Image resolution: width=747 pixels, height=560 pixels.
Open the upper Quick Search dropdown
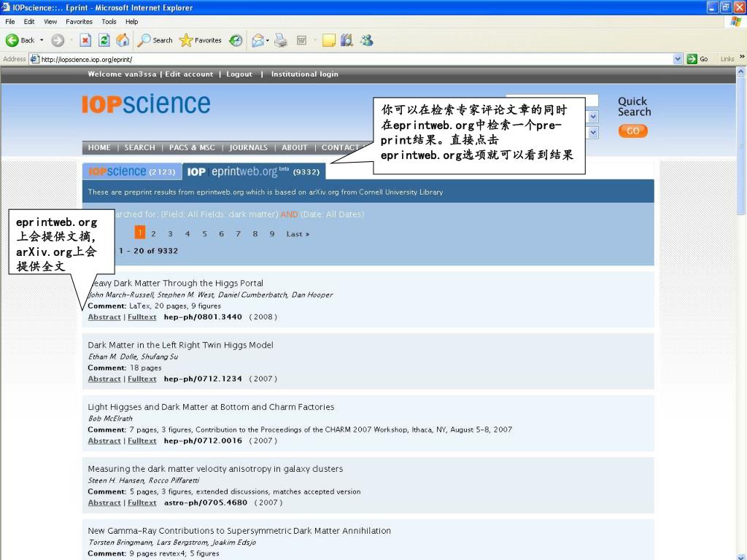593,116
